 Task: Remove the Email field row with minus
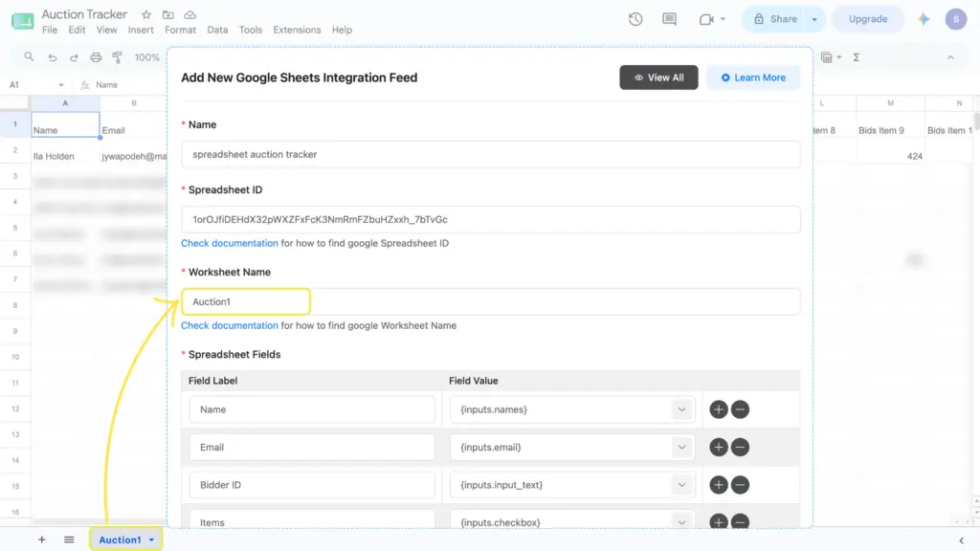point(740,448)
